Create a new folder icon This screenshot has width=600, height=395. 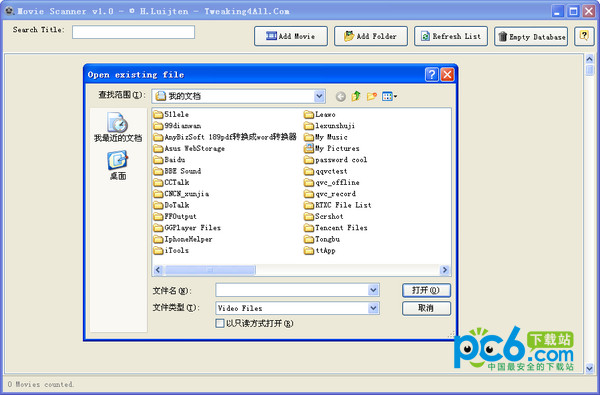point(372,96)
